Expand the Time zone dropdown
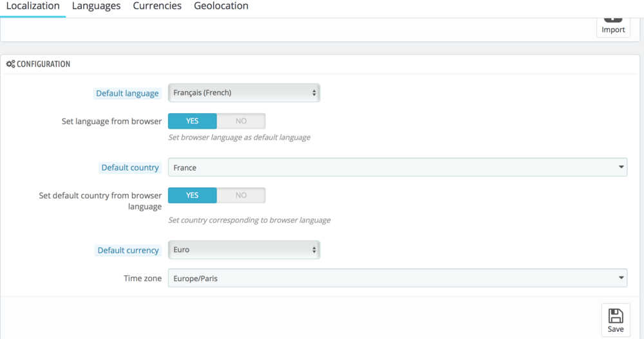The height and width of the screenshot is (339, 644). point(397,279)
